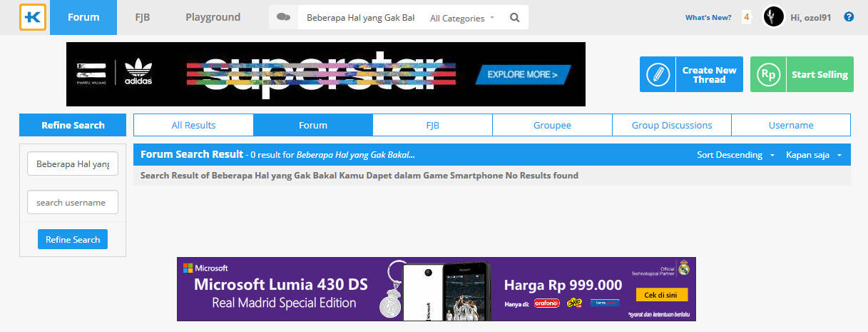Open the What's New? link
The image size is (868, 332).
pos(708,17)
